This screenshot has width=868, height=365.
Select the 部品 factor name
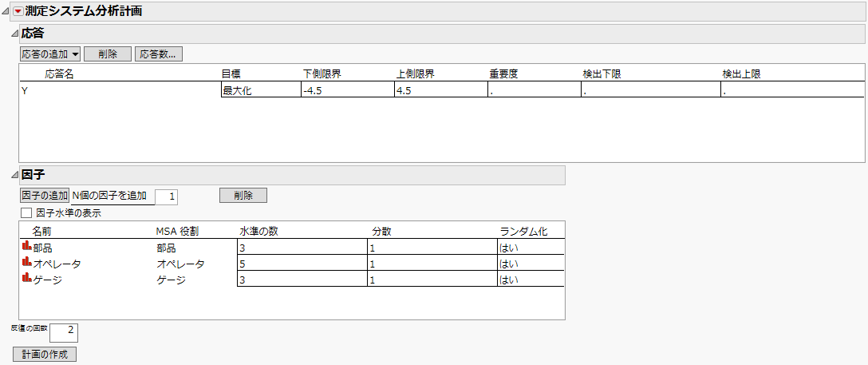point(42,248)
